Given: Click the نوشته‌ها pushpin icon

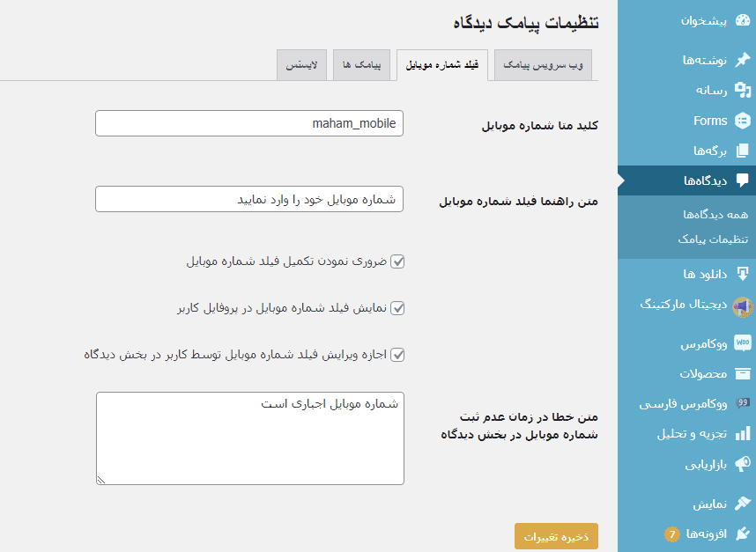Looking at the screenshot, I should point(743,60).
